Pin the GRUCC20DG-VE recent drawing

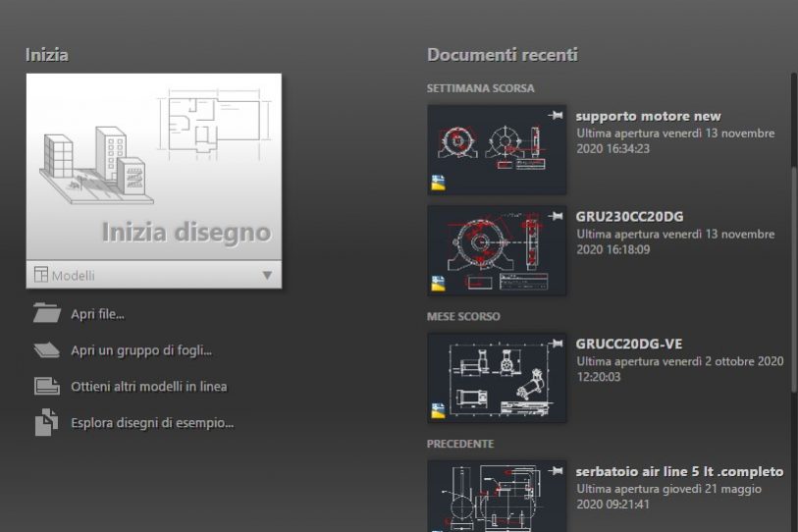point(557,344)
